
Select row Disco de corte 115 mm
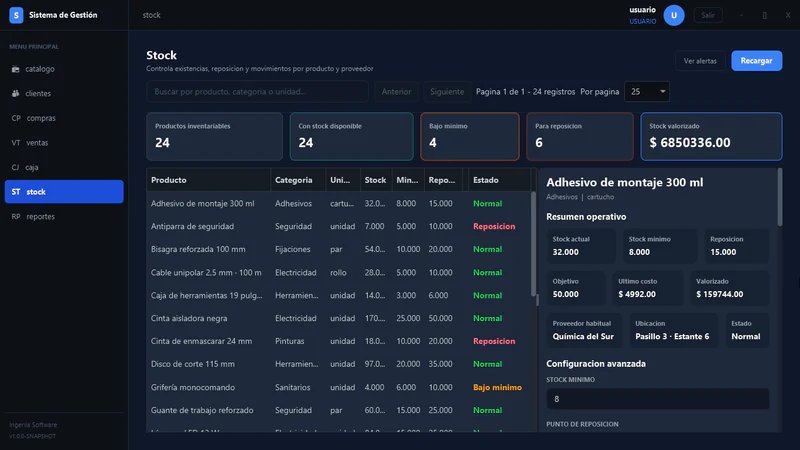click(x=339, y=364)
